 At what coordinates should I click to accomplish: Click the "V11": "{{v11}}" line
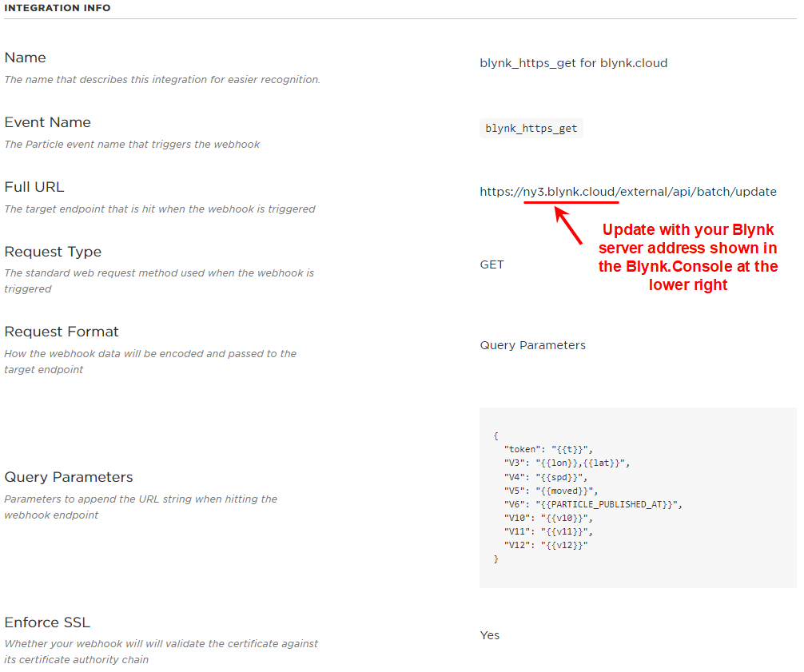[x=548, y=531]
